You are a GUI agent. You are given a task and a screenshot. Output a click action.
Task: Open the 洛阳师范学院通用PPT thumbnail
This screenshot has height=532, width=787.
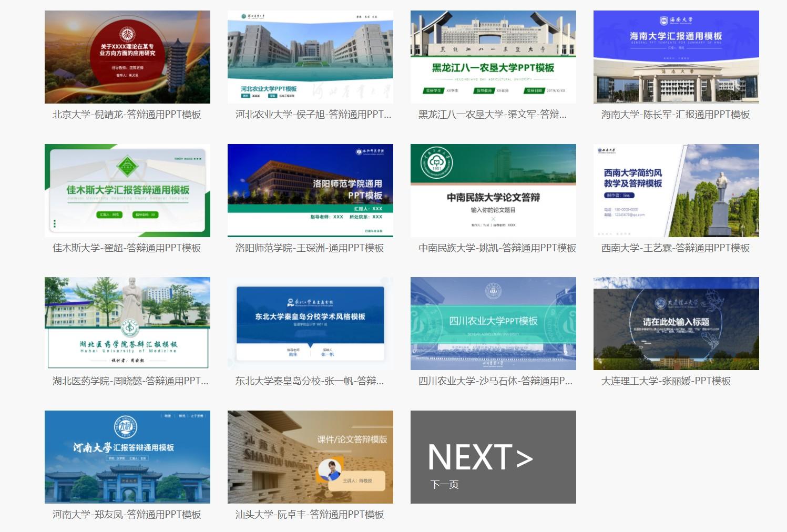[x=310, y=190]
